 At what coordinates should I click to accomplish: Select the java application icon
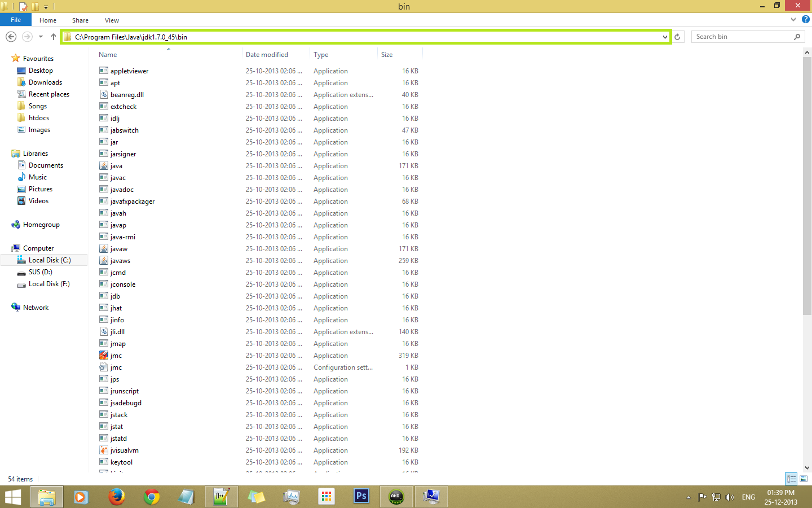(104, 166)
